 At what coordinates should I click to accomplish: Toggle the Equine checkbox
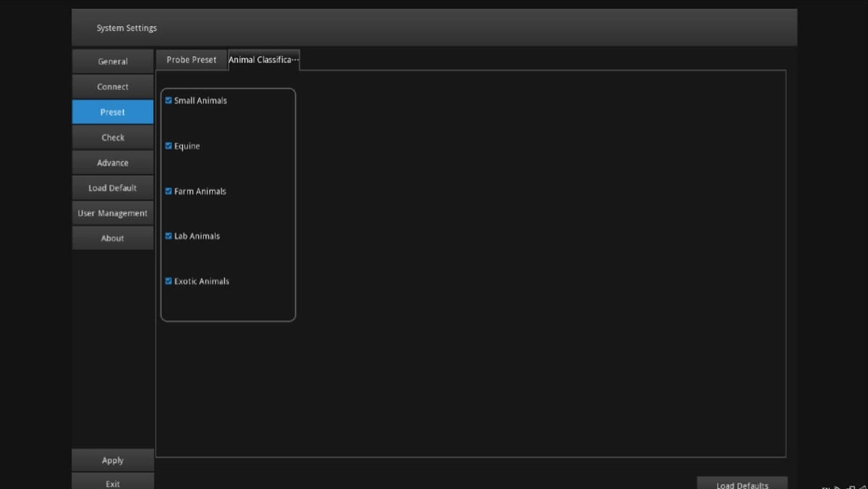click(169, 146)
